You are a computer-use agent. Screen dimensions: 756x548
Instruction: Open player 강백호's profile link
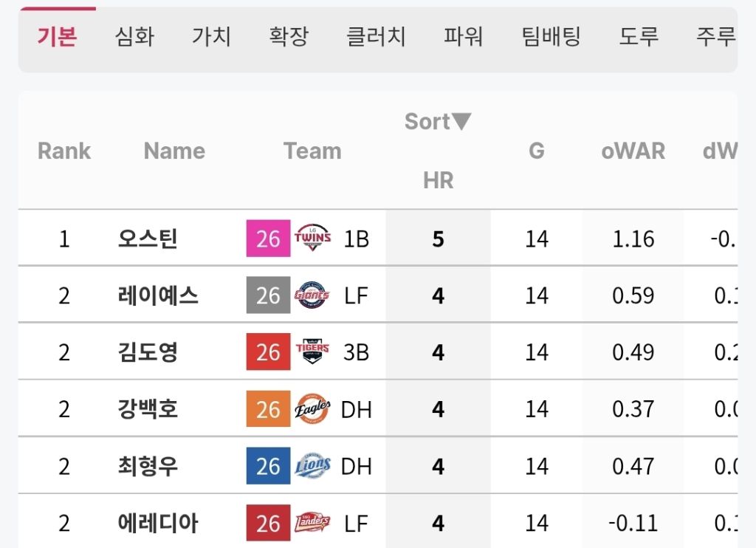(148, 408)
